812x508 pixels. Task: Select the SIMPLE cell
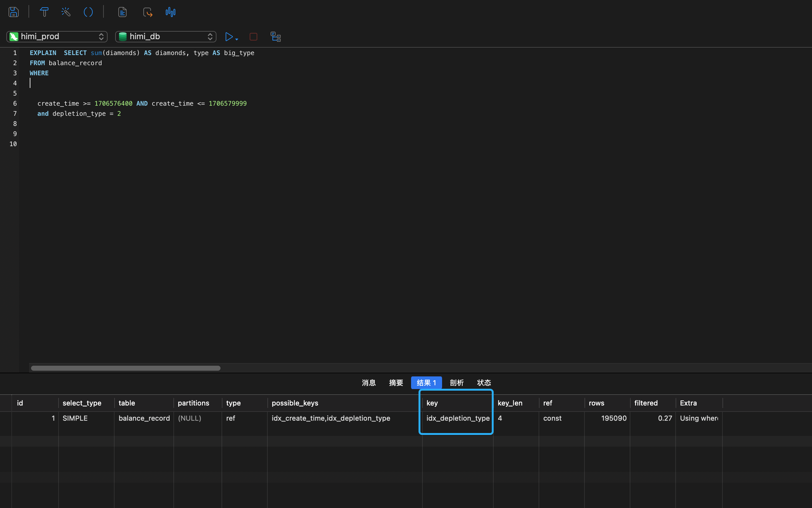86,418
